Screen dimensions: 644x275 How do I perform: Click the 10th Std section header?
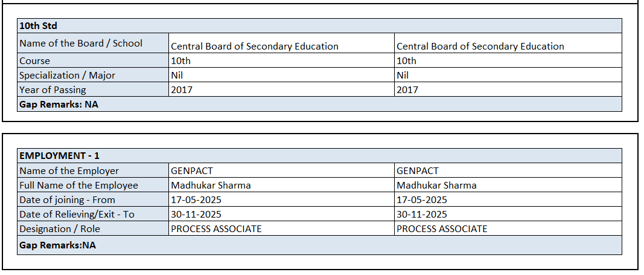pos(38,26)
